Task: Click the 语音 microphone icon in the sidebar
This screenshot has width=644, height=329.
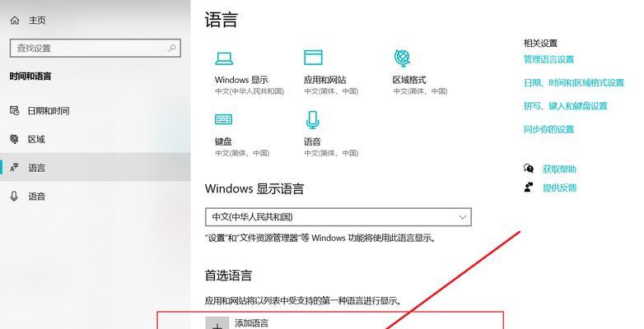Action: tap(14, 197)
